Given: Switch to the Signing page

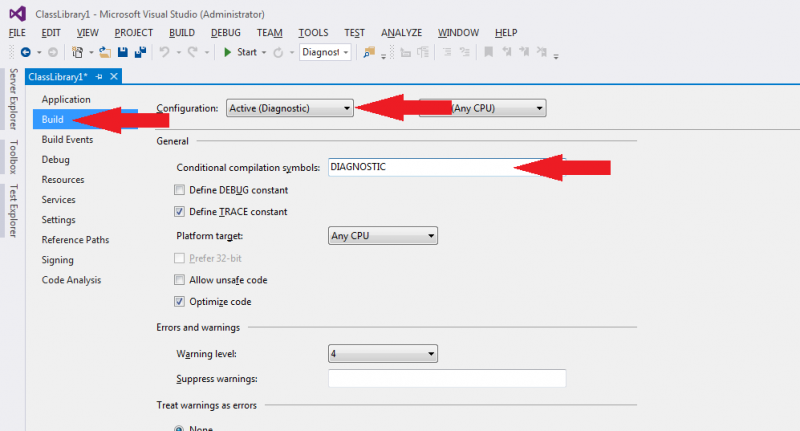Looking at the screenshot, I should click(x=58, y=260).
